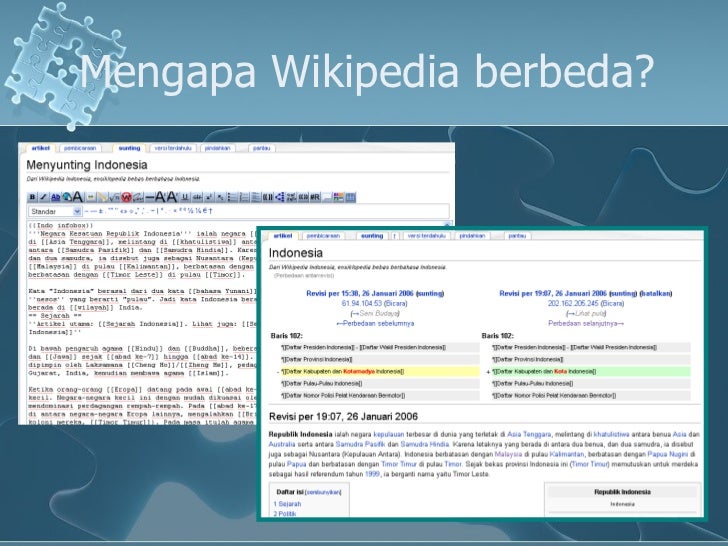Insert redirect with the #R icon
The image size is (728, 546).
point(315,197)
